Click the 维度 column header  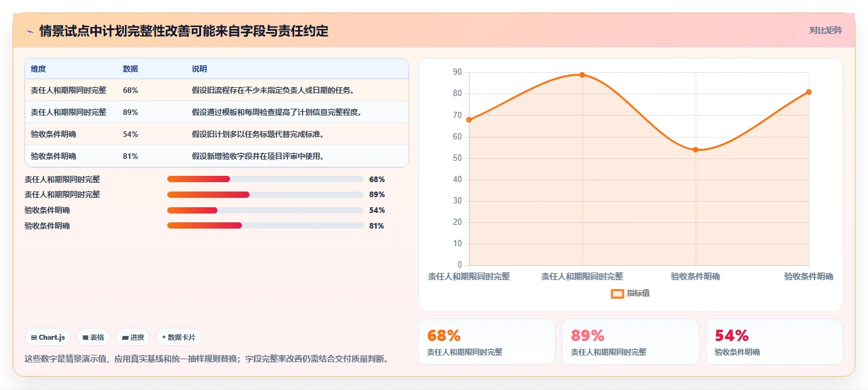coord(38,69)
